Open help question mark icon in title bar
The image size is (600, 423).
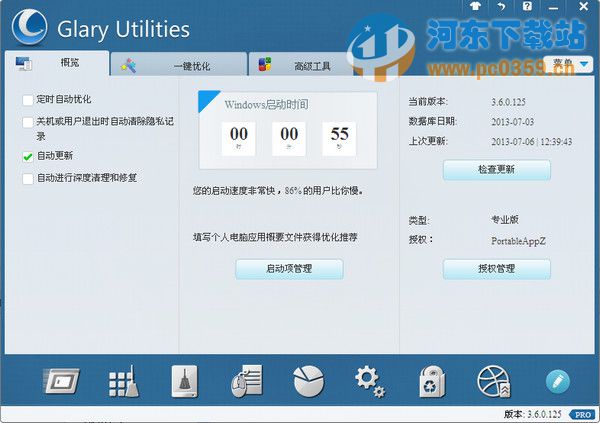coord(527,6)
